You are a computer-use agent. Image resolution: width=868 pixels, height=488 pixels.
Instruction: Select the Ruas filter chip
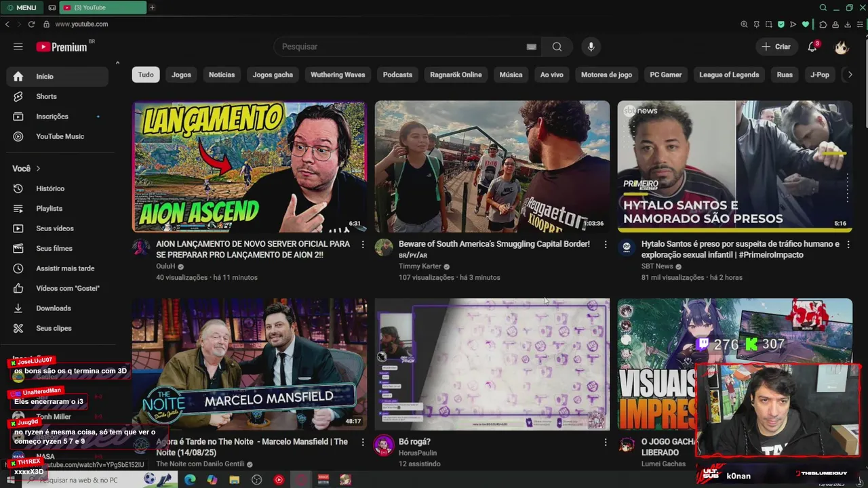(785, 75)
